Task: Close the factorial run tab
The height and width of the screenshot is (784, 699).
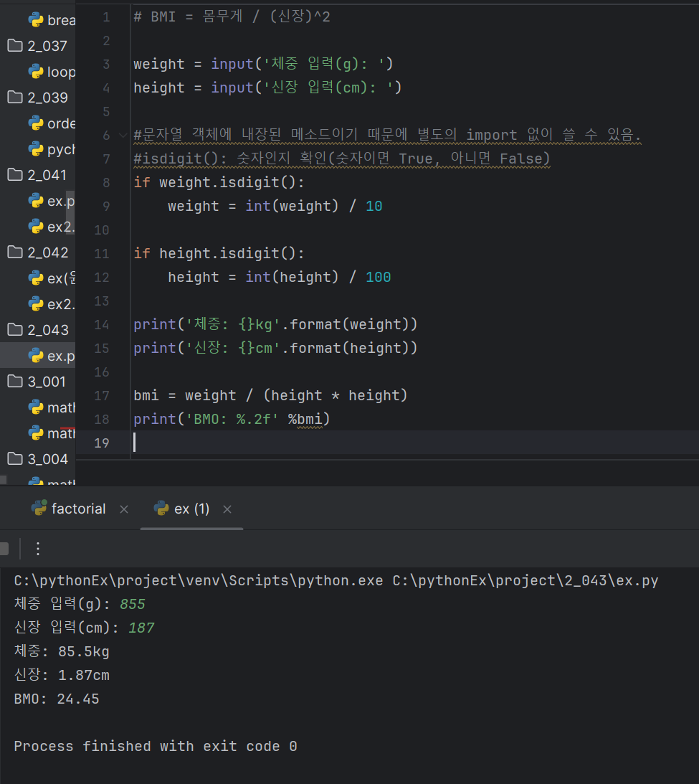Action: pos(124,509)
